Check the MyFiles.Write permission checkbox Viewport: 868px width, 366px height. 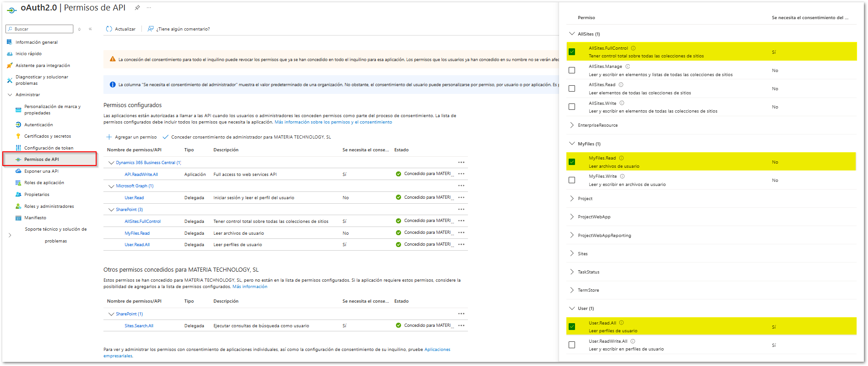(x=572, y=180)
